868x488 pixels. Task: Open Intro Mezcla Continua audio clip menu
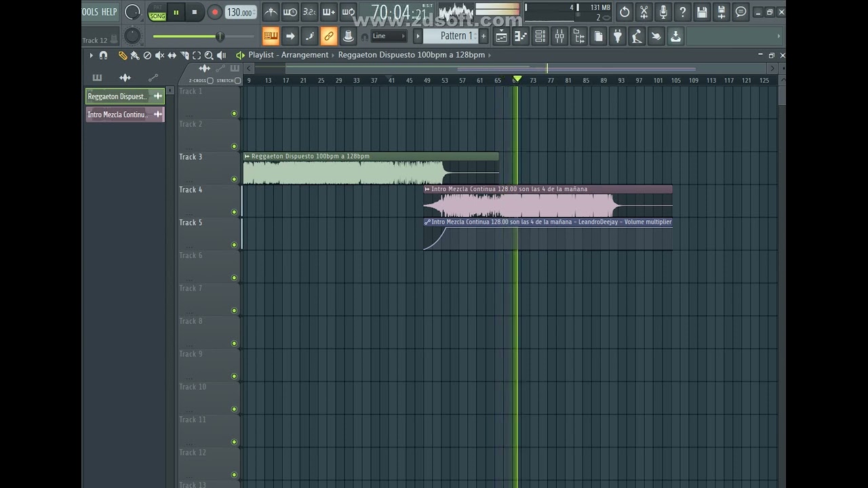tap(427, 189)
